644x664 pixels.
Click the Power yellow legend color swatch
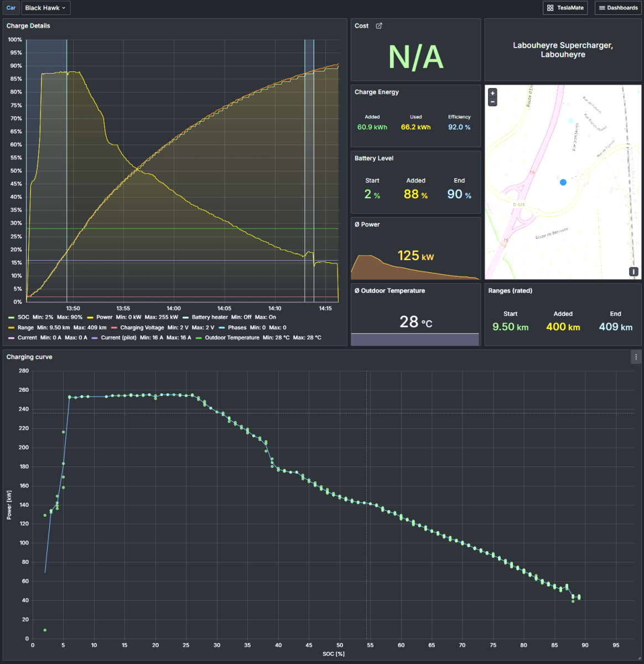pos(90,317)
